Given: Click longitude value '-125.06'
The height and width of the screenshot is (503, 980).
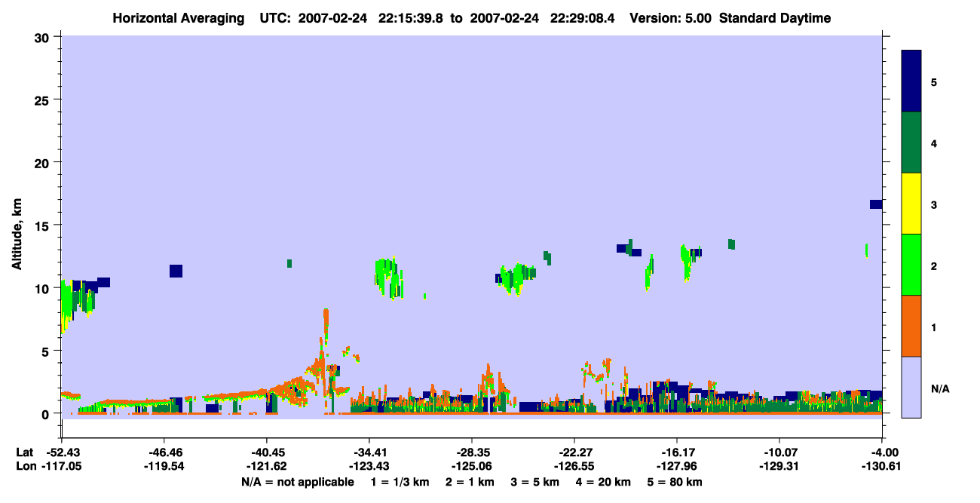Looking at the screenshot, I should tap(472, 467).
